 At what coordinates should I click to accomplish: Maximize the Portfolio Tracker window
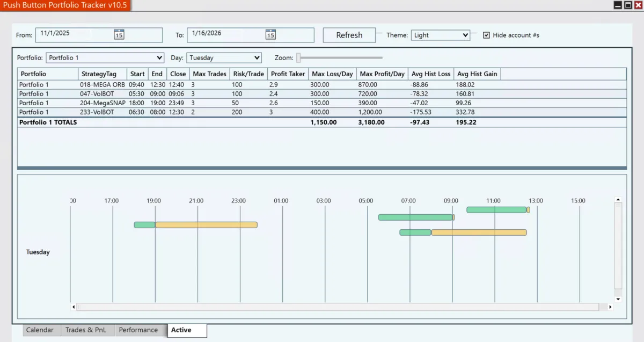click(627, 5)
